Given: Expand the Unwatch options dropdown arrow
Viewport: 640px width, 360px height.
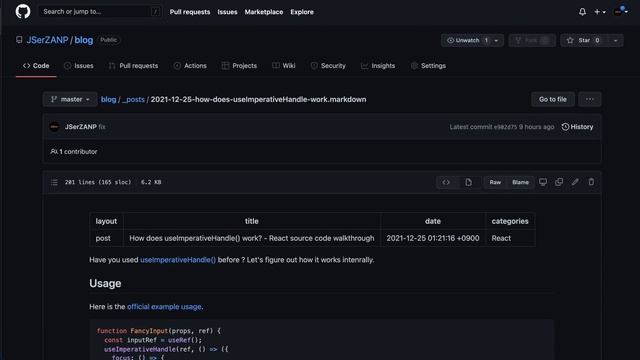Looking at the screenshot, I should point(497,40).
